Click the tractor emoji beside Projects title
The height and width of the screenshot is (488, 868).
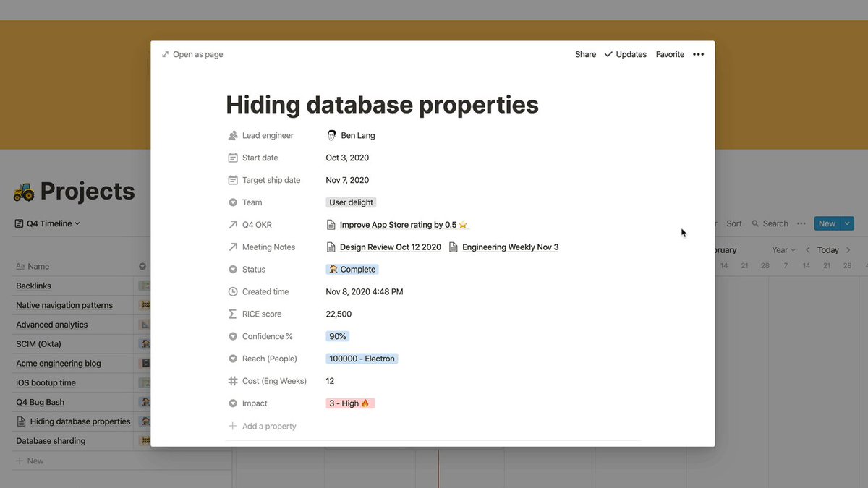(x=23, y=192)
